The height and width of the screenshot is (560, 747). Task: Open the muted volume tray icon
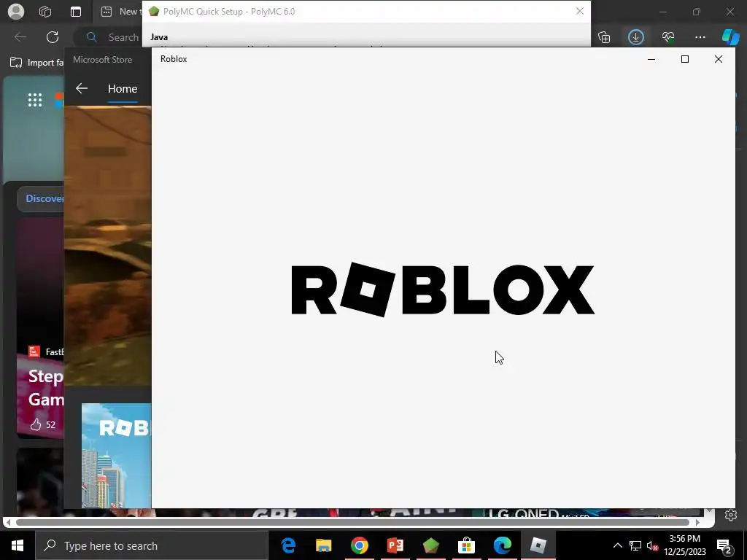click(x=652, y=545)
